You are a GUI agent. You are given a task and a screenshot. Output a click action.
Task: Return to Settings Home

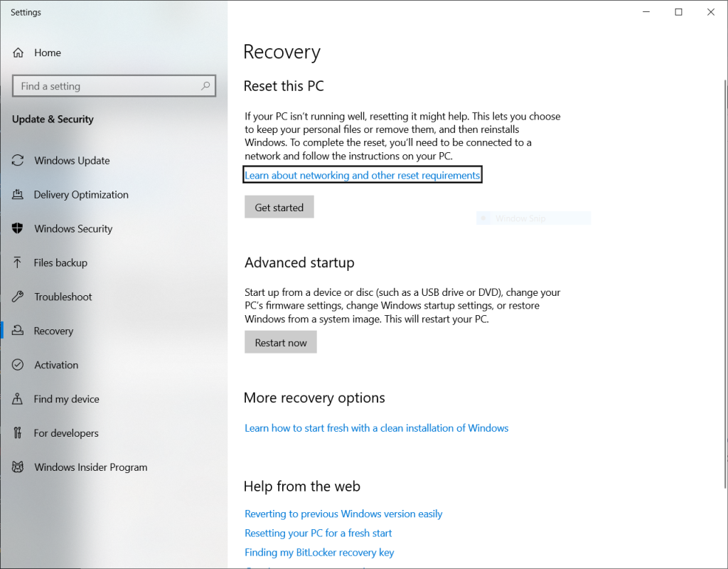[x=48, y=52]
